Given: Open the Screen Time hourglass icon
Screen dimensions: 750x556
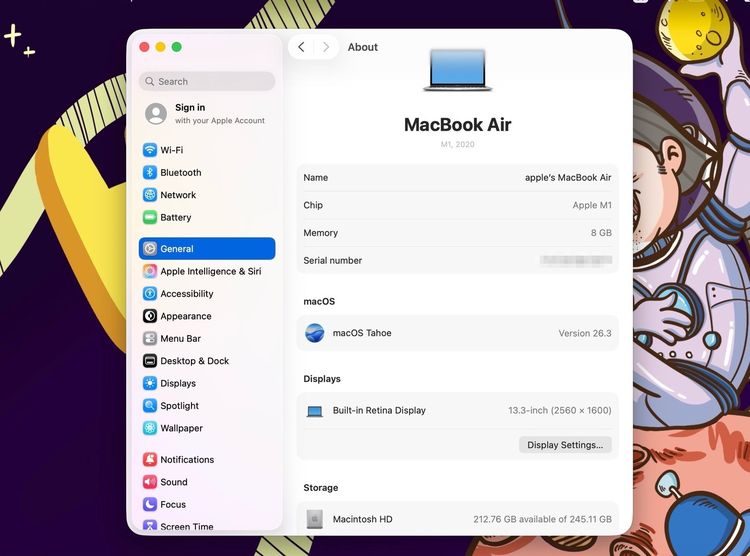Looking at the screenshot, I should tap(150, 525).
